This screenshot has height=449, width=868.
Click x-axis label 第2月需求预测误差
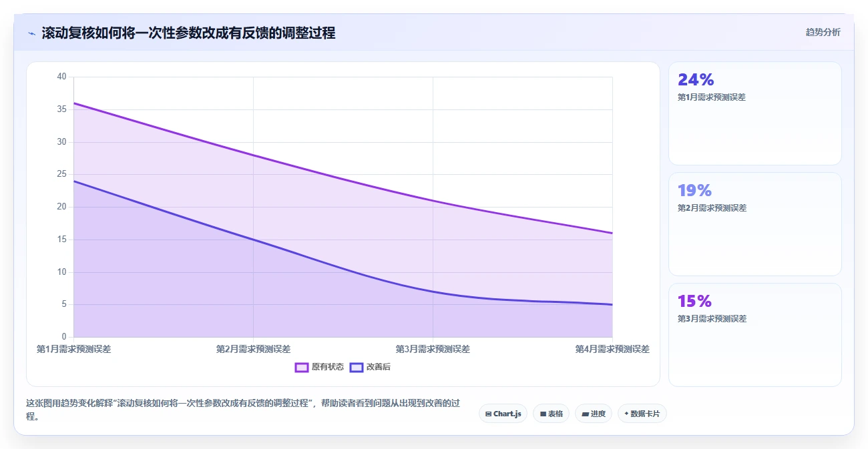pos(253,349)
